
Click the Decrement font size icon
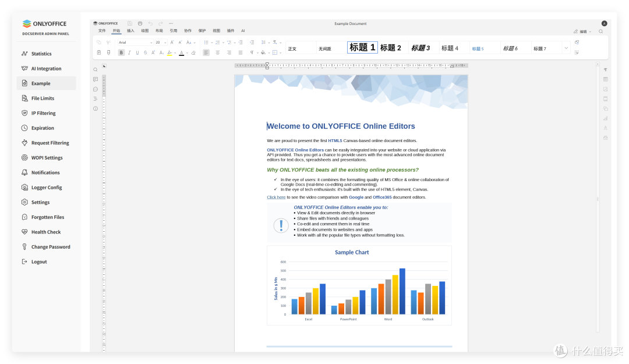(x=180, y=42)
